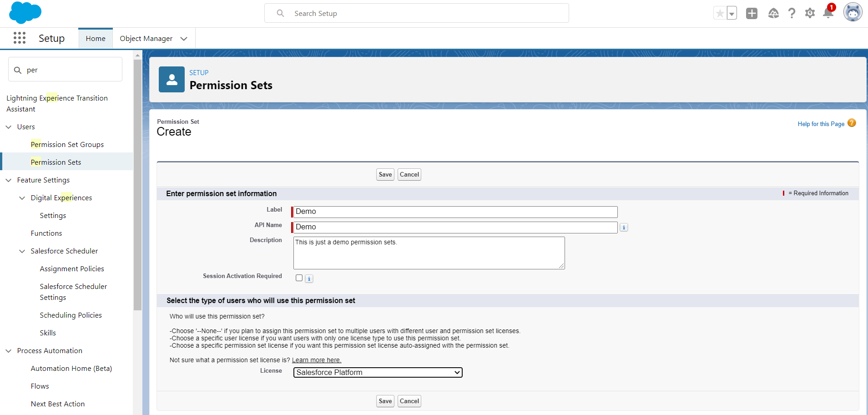Open the Object Manager dropdown chevron
Viewport: 868px width, 415px height.
pos(184,39)
